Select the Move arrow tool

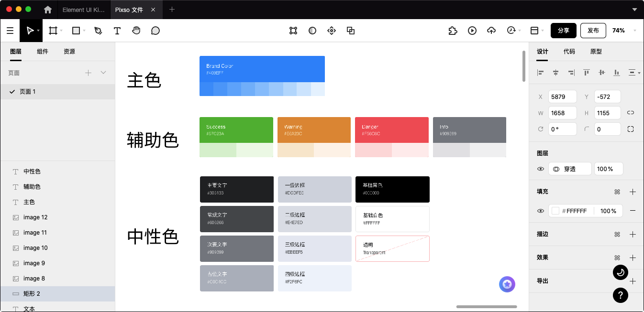(x=30, y=31)
